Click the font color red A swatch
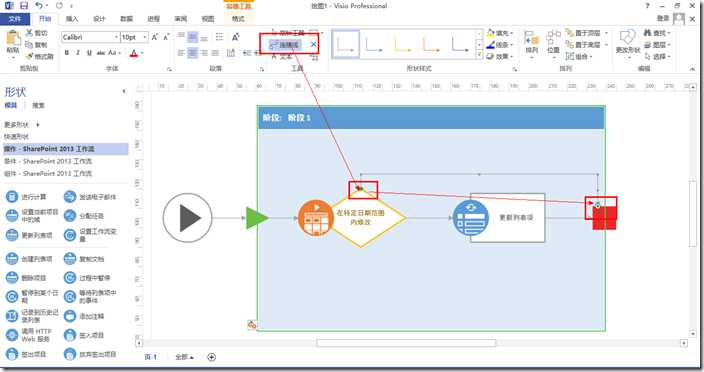Image resolution: width=704 pixels, height=372 pixels. pos(133,53)
